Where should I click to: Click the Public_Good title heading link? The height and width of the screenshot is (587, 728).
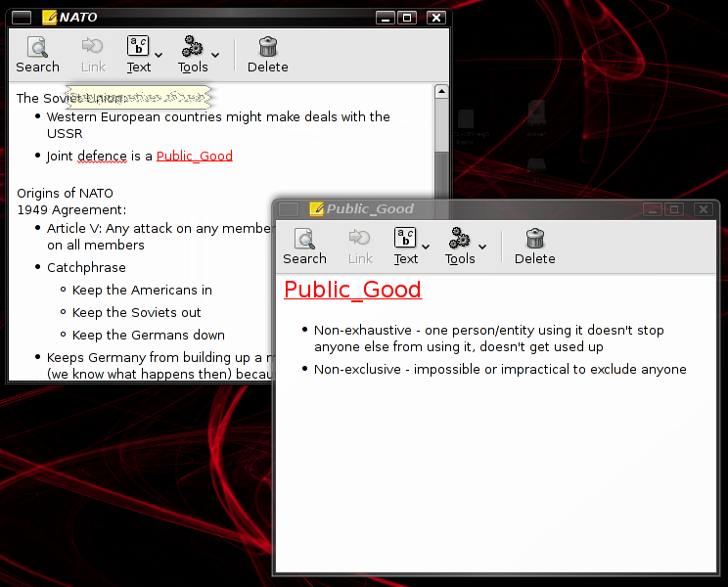(353, 290)
